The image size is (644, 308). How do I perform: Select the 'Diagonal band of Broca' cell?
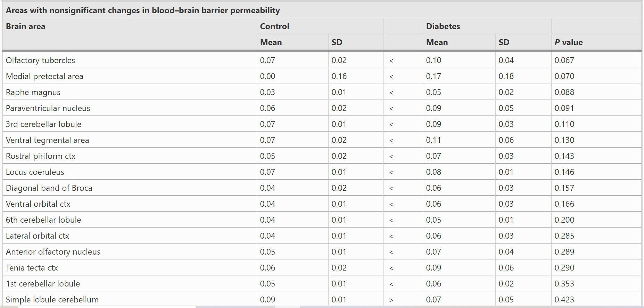point(49,188)
